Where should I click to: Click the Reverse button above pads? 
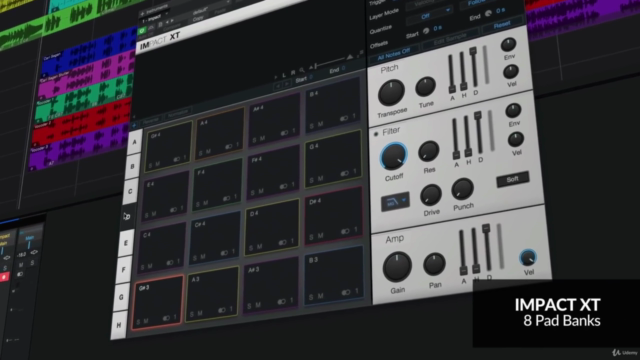(151, 121)
